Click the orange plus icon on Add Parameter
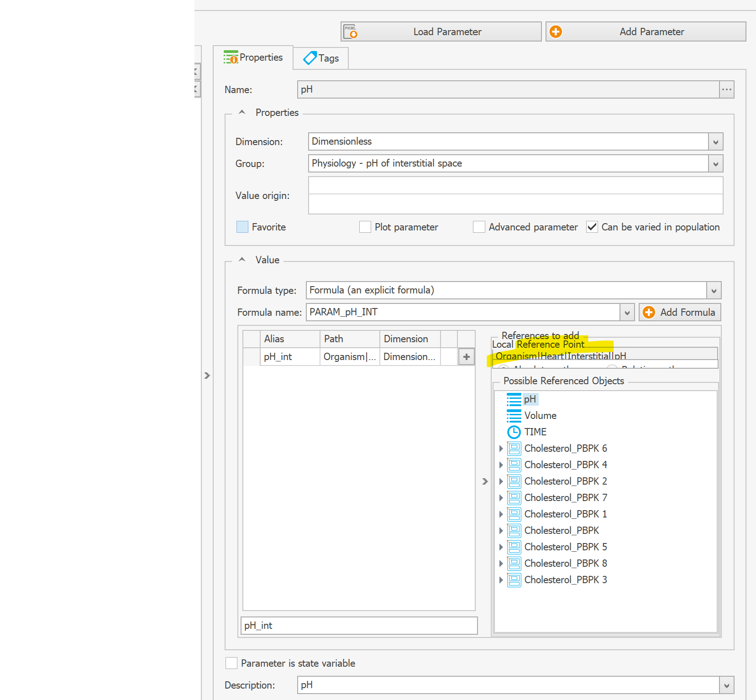756x700 pixels. [x=556, y=31]
